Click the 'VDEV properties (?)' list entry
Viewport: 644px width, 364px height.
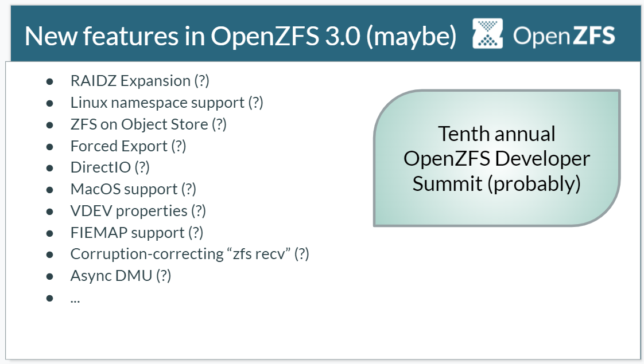138,211
